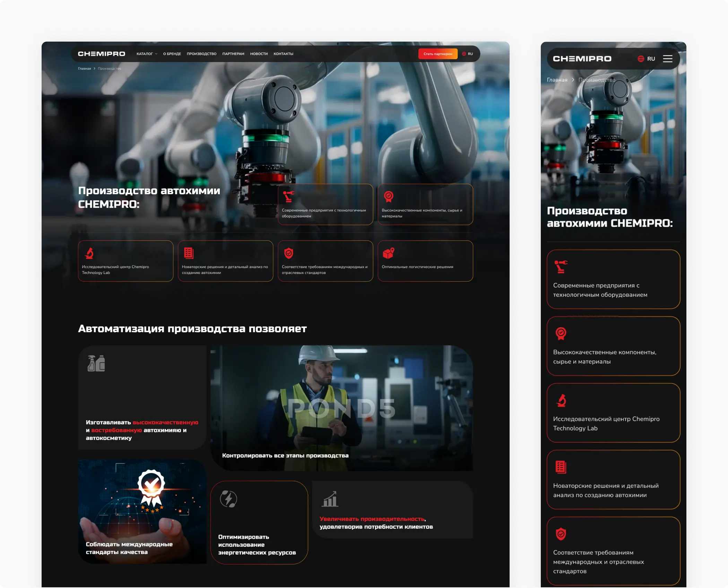This screenshot has height=588, width=728.
Task: Click the shield checkmark icon in standards card
Action: 288,253
